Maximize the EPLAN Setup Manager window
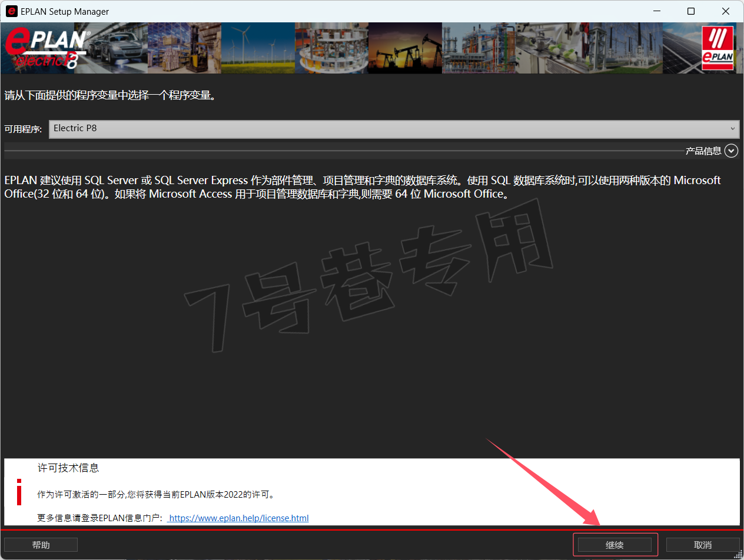 [x=691, y=11]
